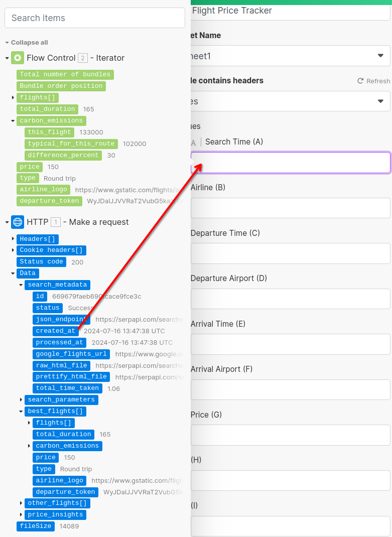The height and width of the screenshot is (537, 392).
Task: Click inside the Airline (B) field
Action: click(290, 208)
